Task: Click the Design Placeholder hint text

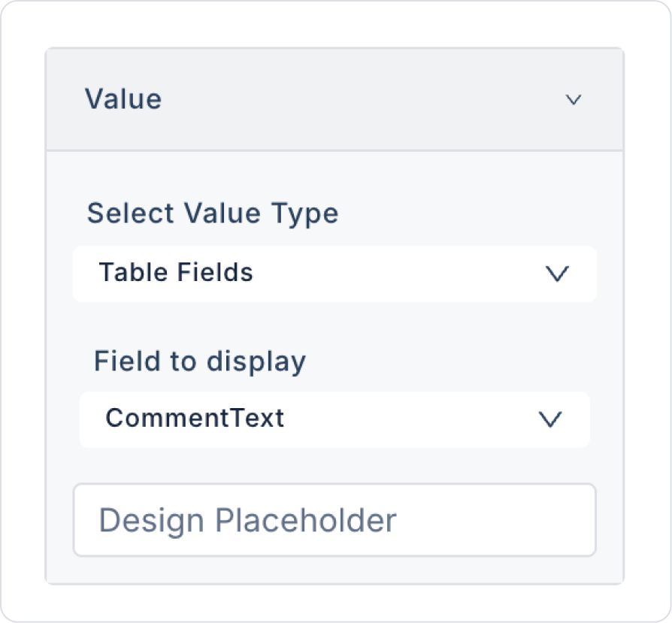Action: [247, 520]
